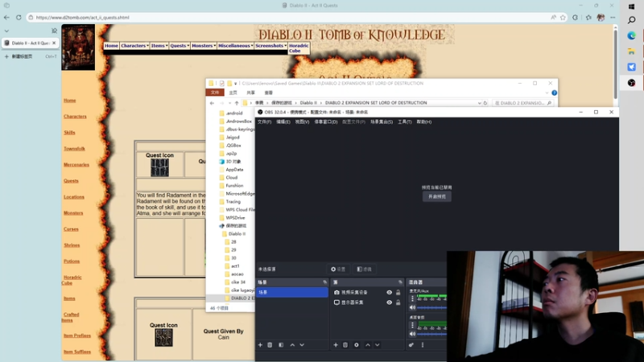Add a new scene in OBS Scenes panel
The image size is (644, 362).
(x=260, y=345)
